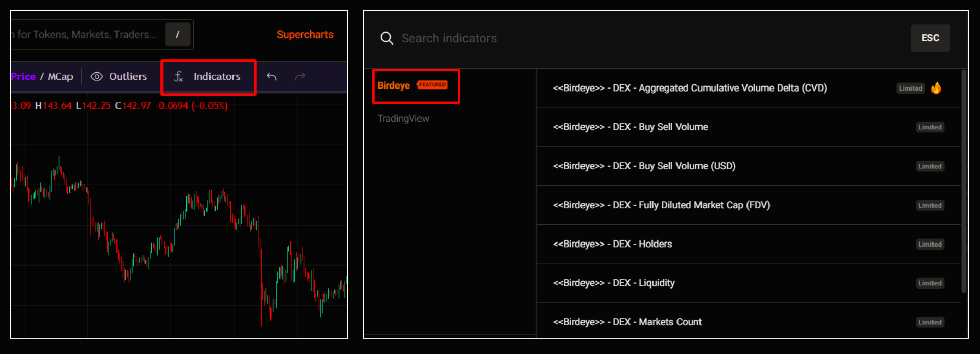Click the tokens search field

click(x=102, y=34)
